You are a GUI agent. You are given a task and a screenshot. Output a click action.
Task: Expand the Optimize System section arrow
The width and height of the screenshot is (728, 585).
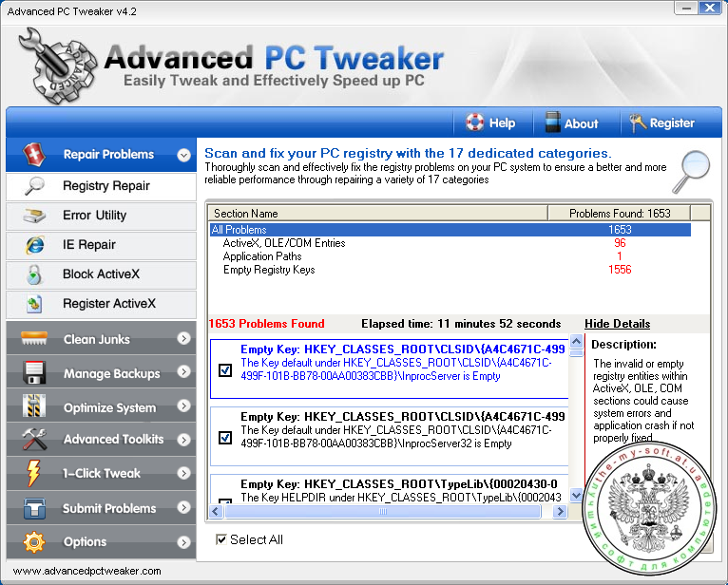coord(183,407)
